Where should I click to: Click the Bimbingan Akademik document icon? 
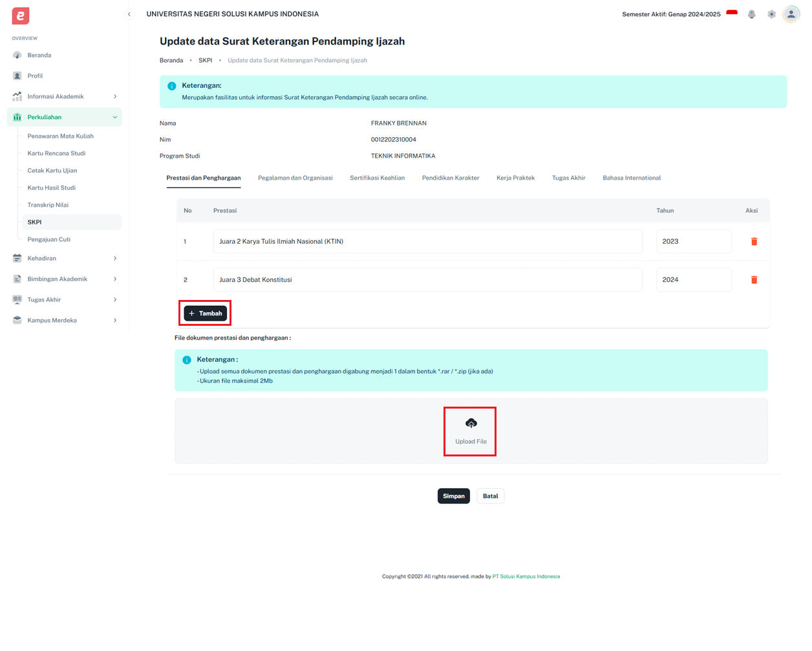point(17,279)
